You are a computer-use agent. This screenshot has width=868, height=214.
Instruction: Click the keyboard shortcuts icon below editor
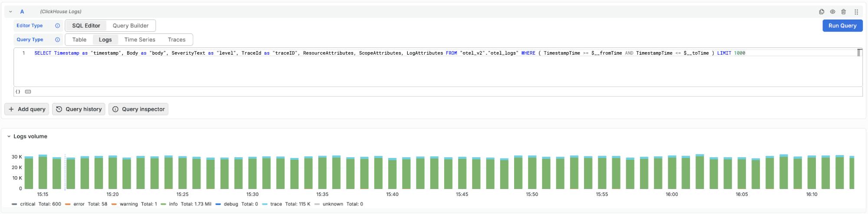click(28, 92)
